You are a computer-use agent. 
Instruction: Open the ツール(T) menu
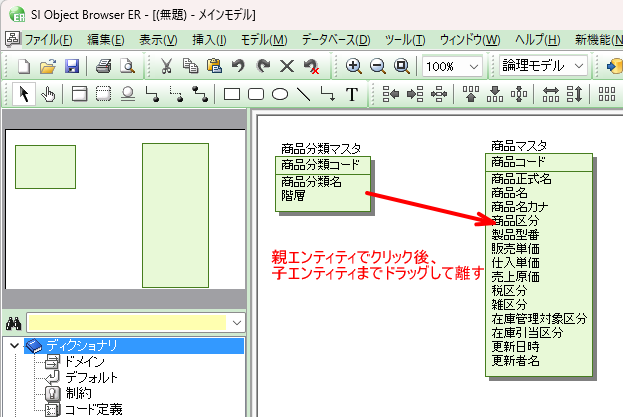coord(405,40)
